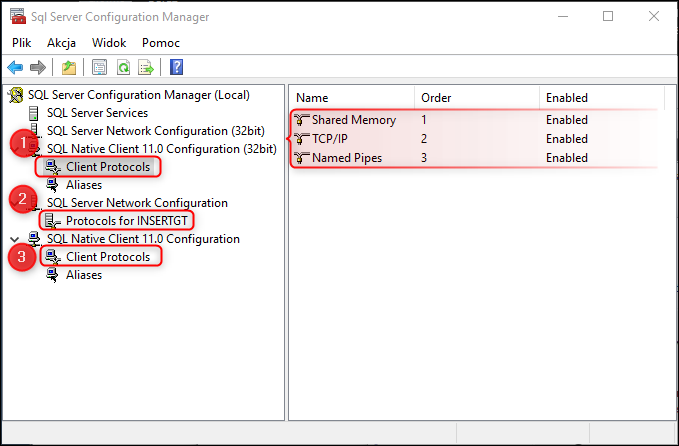This screenshot has height=446, width=679.
Task: Collapse SQL Native Client 11.0 Configuration node
Action: click(x=14, y=239)
